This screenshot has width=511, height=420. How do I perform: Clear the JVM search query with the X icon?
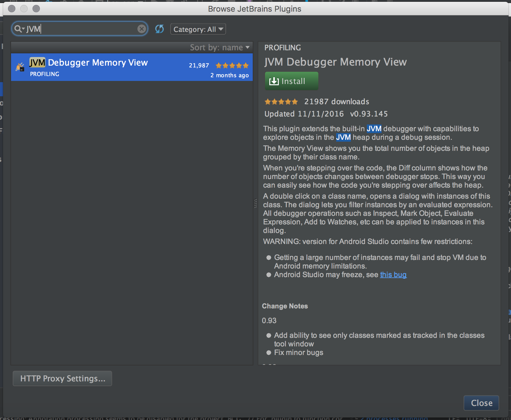tap(141, 29)
